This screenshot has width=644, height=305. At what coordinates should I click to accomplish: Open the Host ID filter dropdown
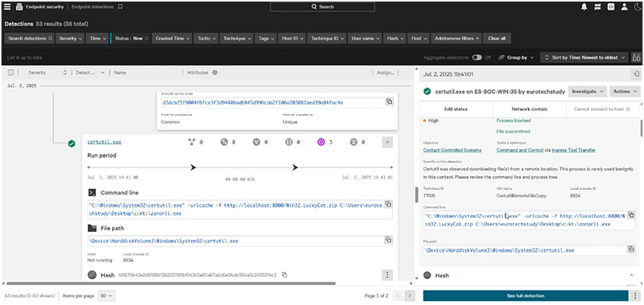pyautogui.click(x=292, y=38)
